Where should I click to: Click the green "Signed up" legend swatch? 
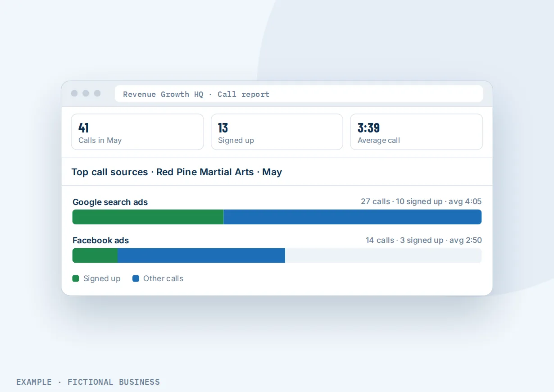pyautogui.click(x=76, y=278)
